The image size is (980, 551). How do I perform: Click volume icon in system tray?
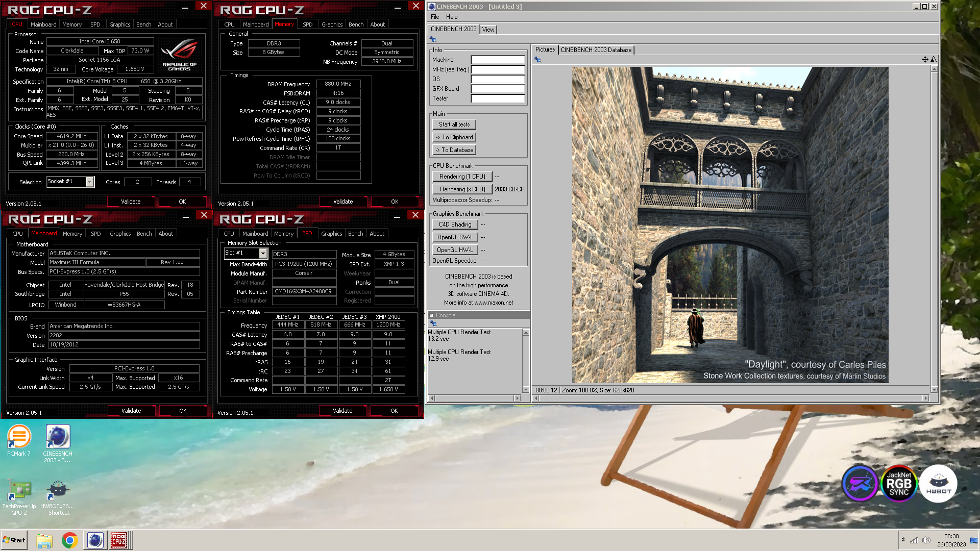coord(926,540)
